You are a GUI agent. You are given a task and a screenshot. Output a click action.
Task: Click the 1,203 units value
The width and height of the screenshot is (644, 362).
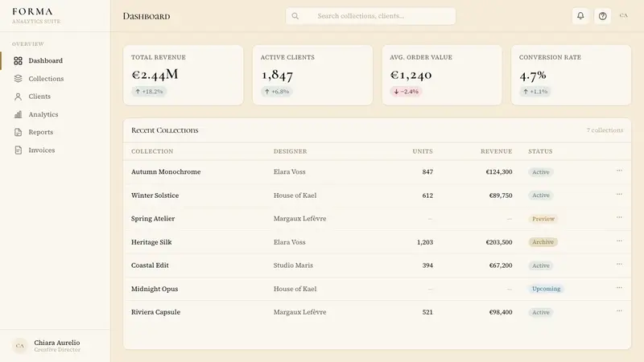pos(425,242)
